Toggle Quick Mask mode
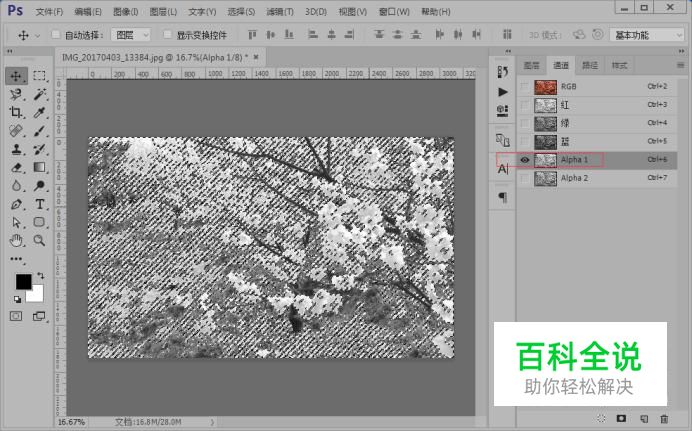The image size is (692, 431). click(x=16, y=316)
